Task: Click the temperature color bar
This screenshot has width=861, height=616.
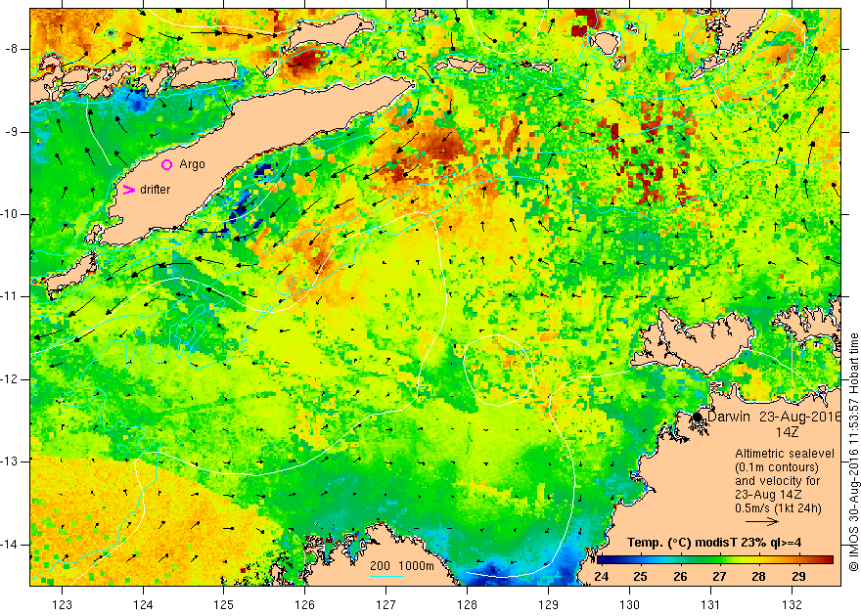Action: [x=715, y=560]
